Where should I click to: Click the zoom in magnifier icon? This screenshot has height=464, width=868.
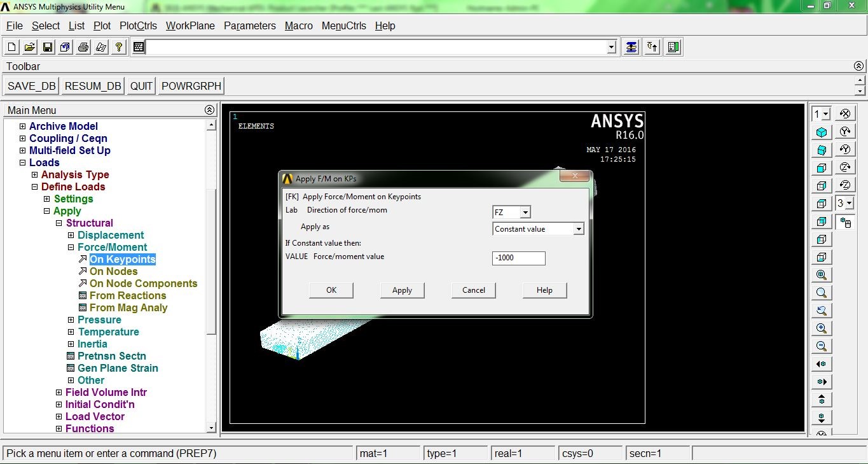click(x=820, y=328)
